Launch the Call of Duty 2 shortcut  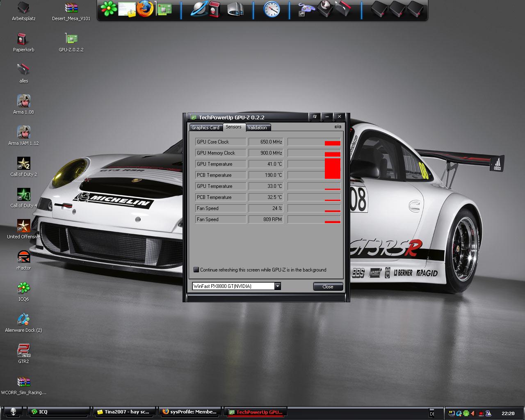[x=24, y=167]
